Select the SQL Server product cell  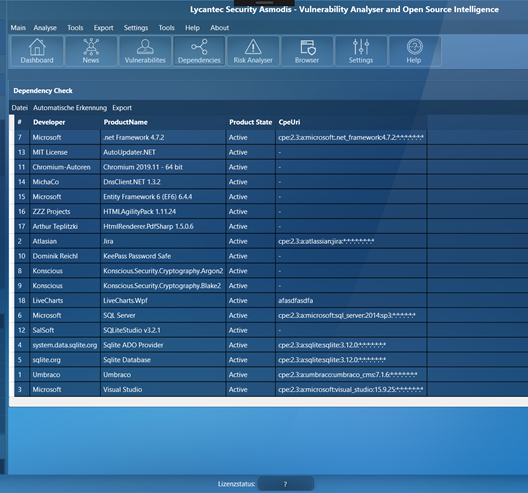click(x=163, y=315)
